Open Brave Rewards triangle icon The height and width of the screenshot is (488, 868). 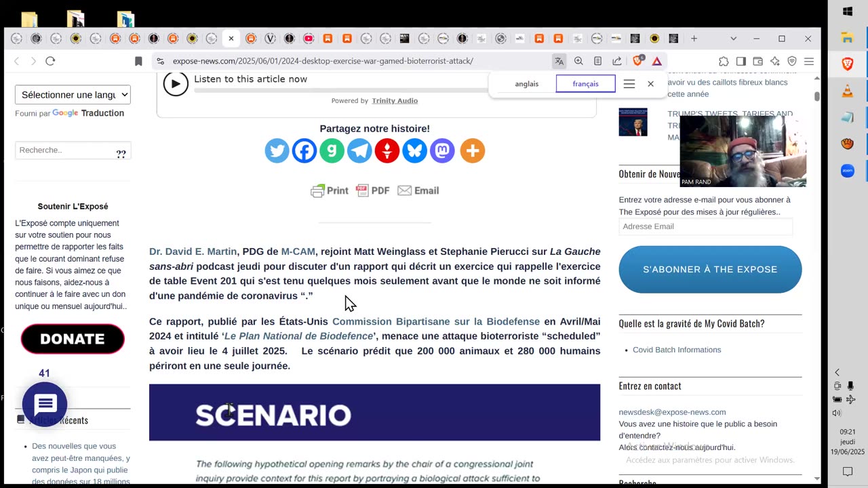tap(656, 61)
